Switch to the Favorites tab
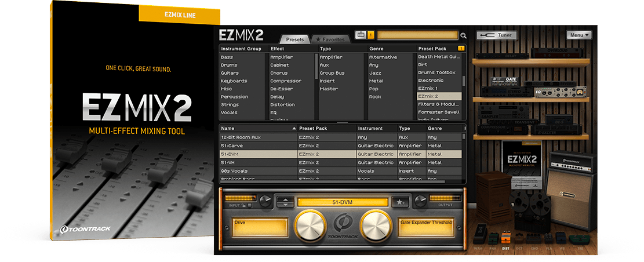Screen dimensions: 644x262 point(330,39)
